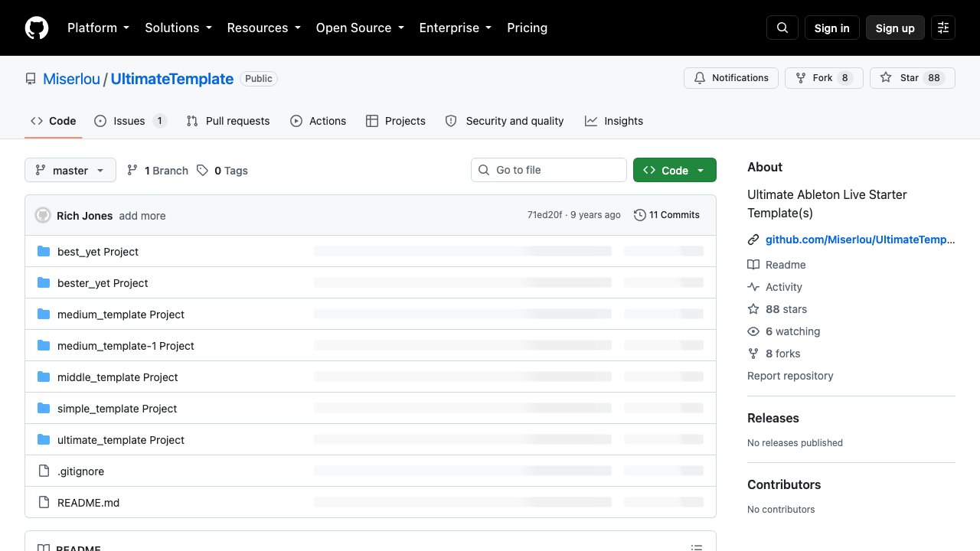Open the .gitignore file
The height and width of the screenshot is (551, 980).
[x=80, y=471]
